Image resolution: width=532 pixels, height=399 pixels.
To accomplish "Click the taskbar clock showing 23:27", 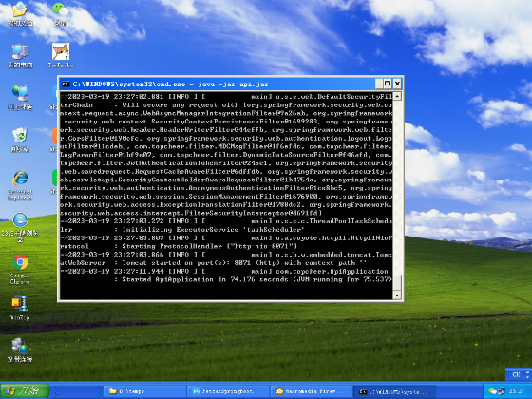I will click(x=518, y=391).
